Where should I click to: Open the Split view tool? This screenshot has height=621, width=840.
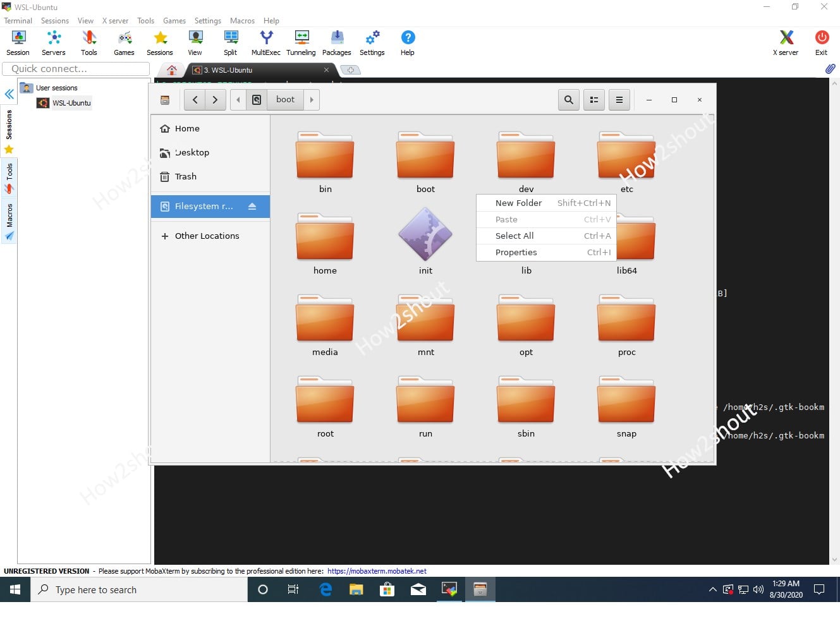(x=230, y=42)
